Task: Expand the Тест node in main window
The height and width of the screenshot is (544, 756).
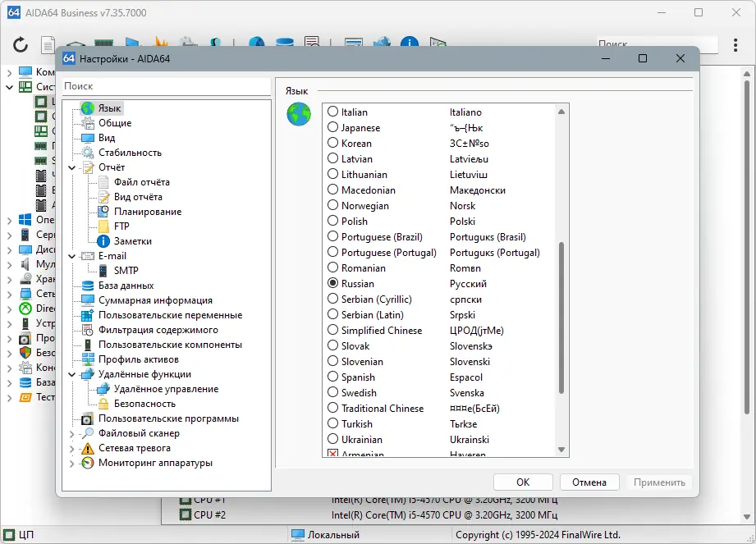Action: coord(9,398)
